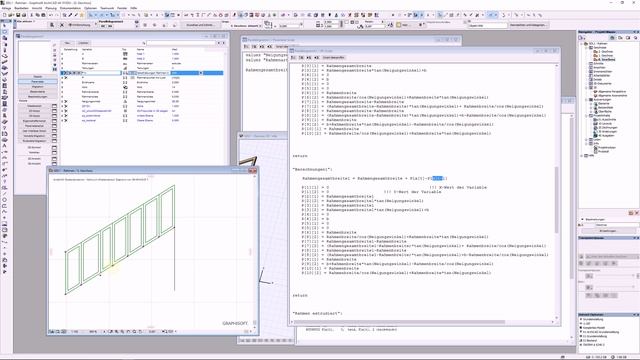Open the Dokumentation menu
640x360 pixels.
coord(70,8)
